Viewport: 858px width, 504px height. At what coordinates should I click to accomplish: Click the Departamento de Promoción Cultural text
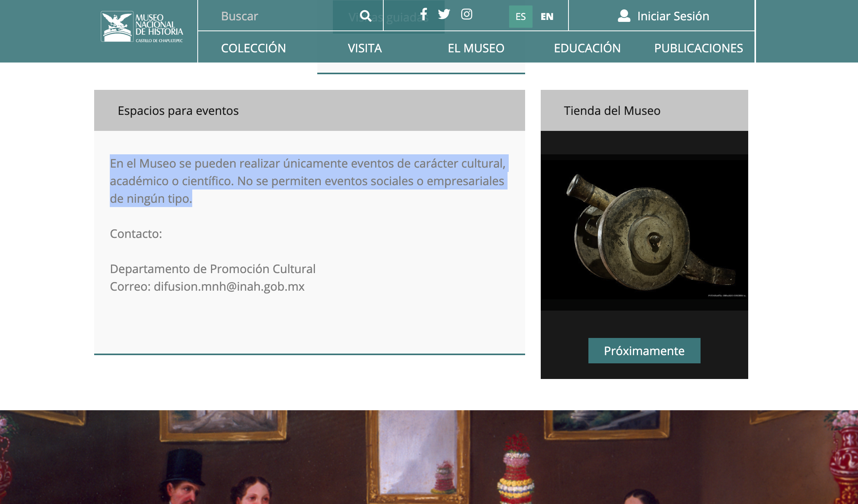pyautogui.click(x=213, y=269)
